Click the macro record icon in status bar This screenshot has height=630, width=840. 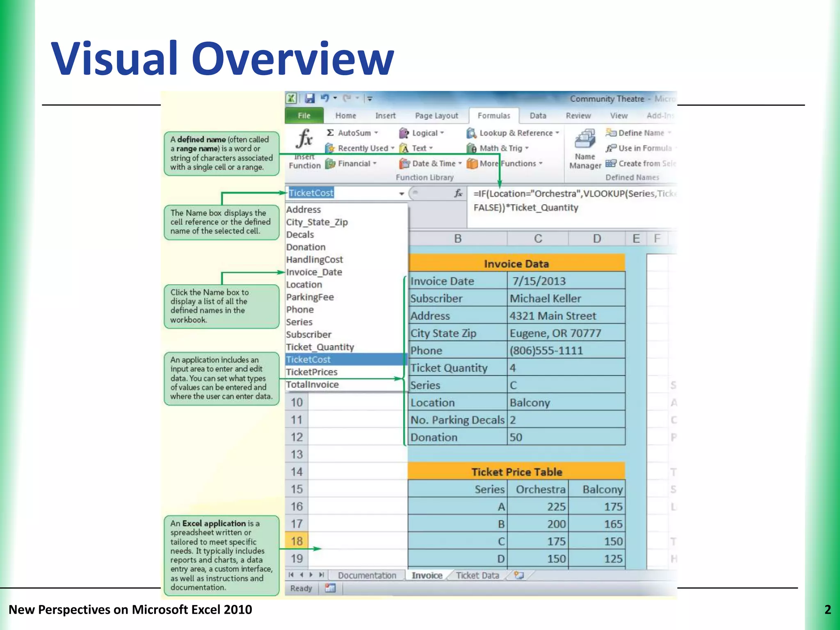point(330,588)
